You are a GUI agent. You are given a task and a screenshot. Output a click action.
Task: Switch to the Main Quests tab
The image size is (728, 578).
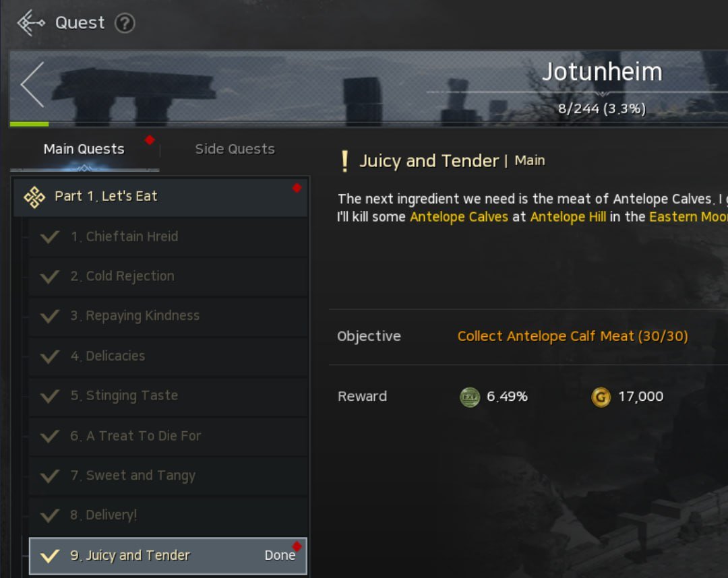point(84,149)
